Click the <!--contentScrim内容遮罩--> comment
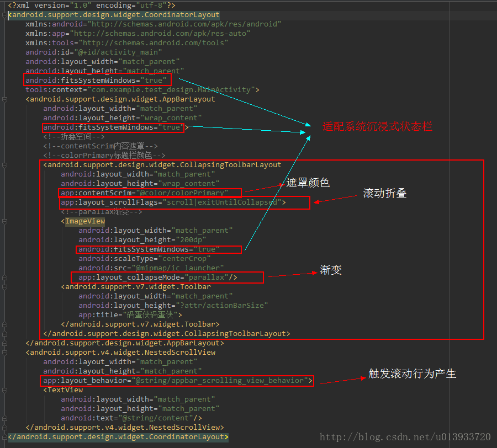497x448 pixels. 101,146
